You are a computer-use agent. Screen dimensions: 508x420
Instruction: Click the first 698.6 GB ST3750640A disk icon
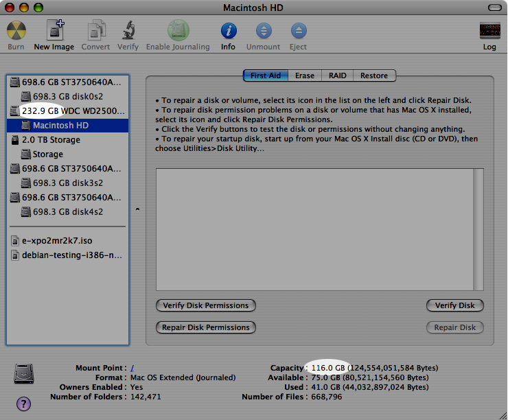coord(15,82)
